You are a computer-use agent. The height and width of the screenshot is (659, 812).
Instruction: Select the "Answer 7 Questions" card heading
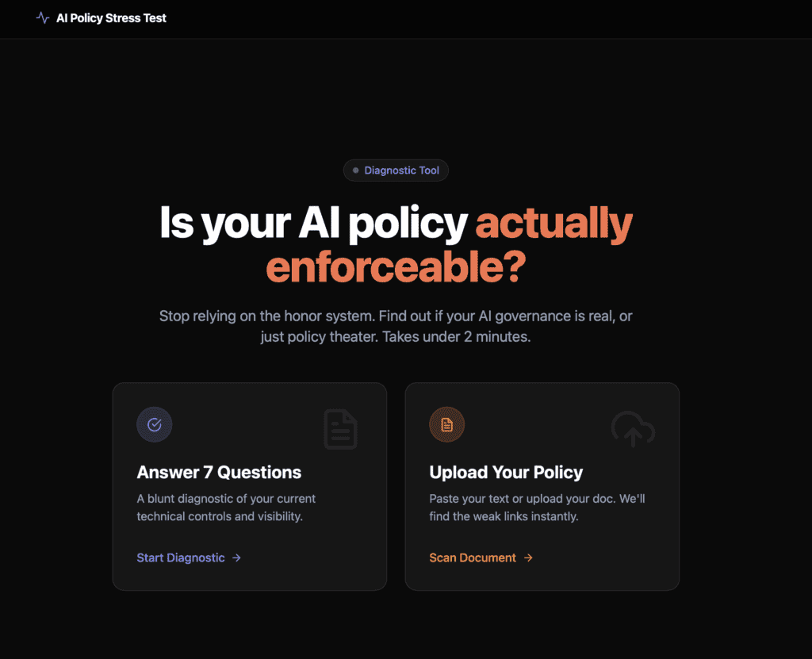(219, 473)
